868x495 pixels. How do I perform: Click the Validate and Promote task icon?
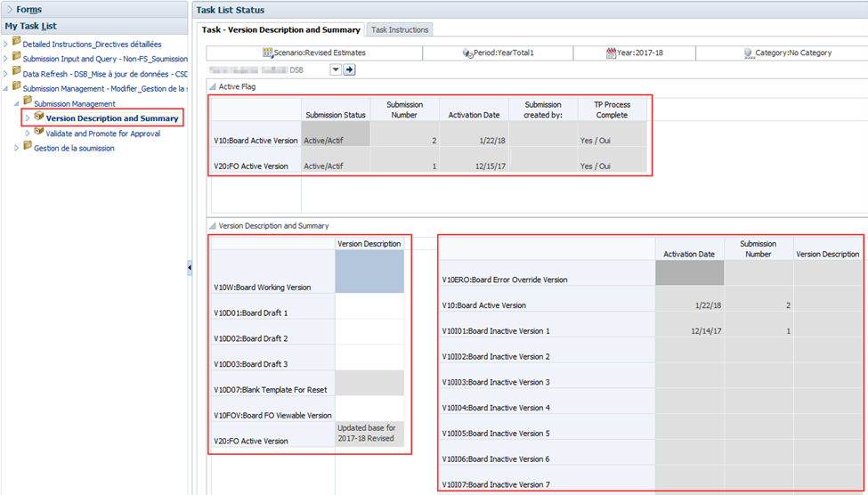pyautogui.click(x=39, y=133)
